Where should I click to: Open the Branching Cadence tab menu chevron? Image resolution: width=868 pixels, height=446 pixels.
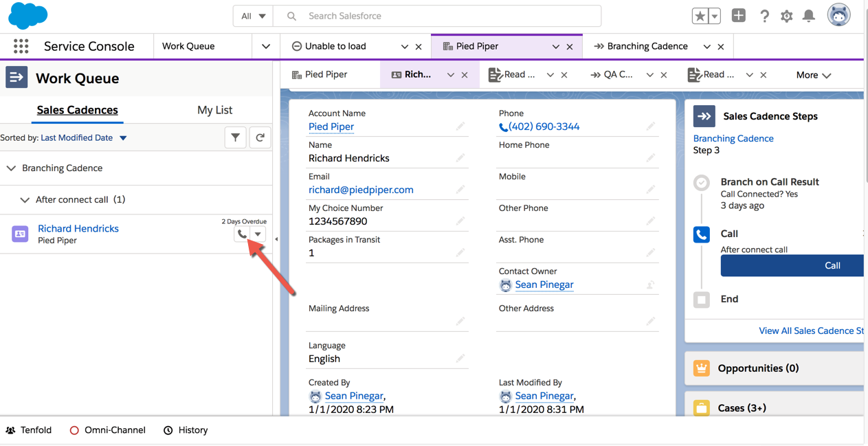(706, 47)
